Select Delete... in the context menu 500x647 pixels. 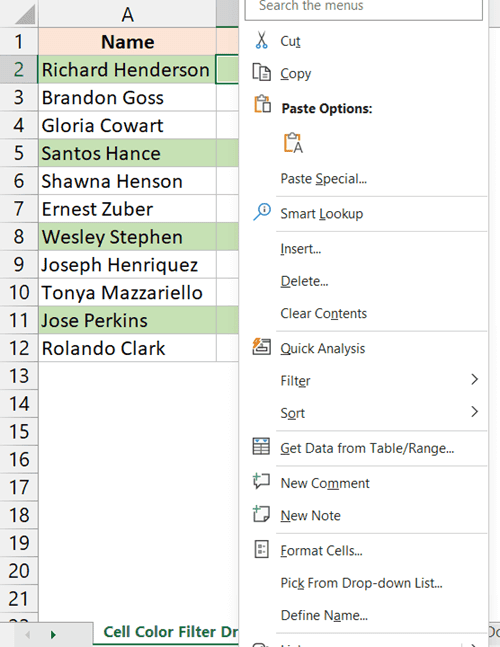(x=304, y=281)
